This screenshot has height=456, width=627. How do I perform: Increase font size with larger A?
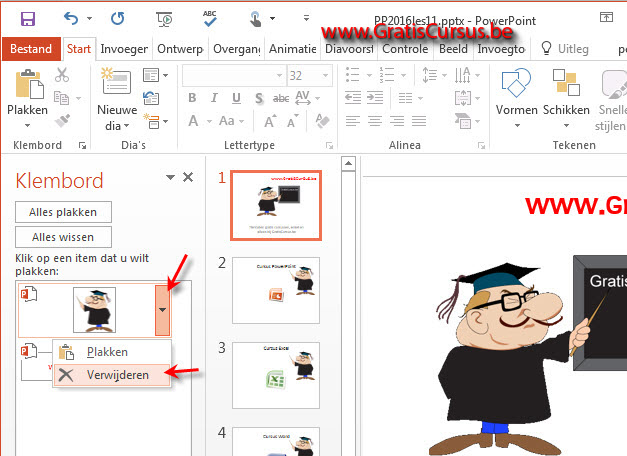coord(270,121)
